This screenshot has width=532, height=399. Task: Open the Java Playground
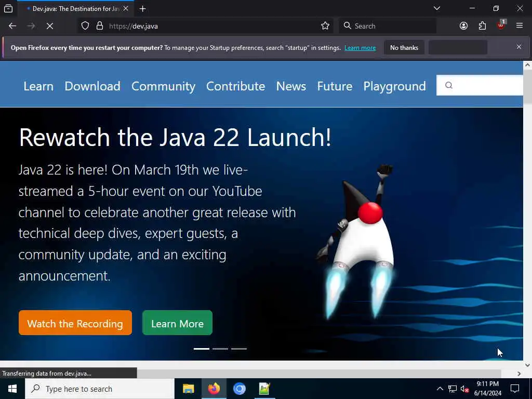pos(394,86)
